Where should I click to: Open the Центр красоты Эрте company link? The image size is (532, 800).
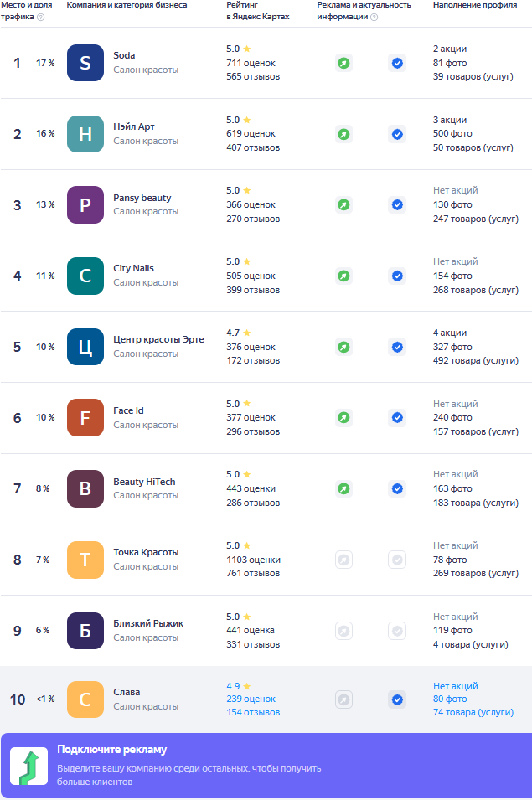[158, 339]
